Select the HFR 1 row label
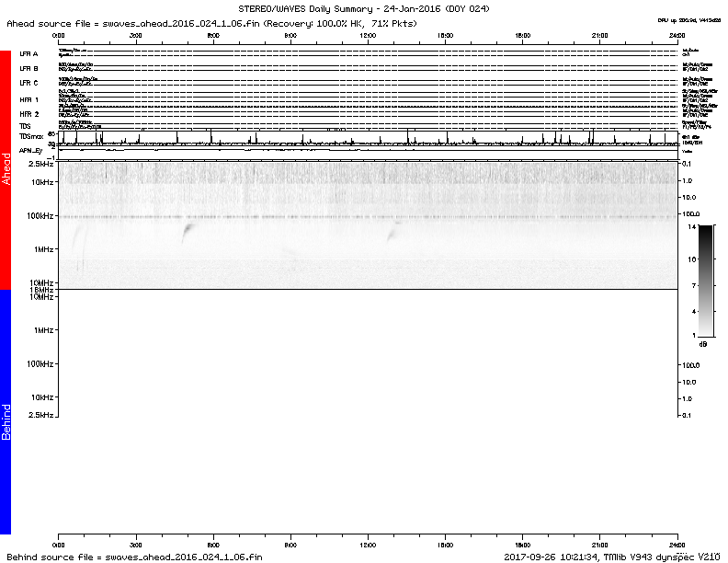This screenshot has width=728, height=563. tap(29, 98)
